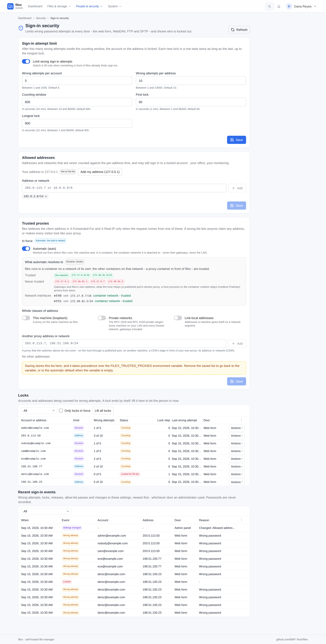The height and width of the screenshot is (644, 326).
Task: Click the Longest lock field
Action: click(77, 123)
